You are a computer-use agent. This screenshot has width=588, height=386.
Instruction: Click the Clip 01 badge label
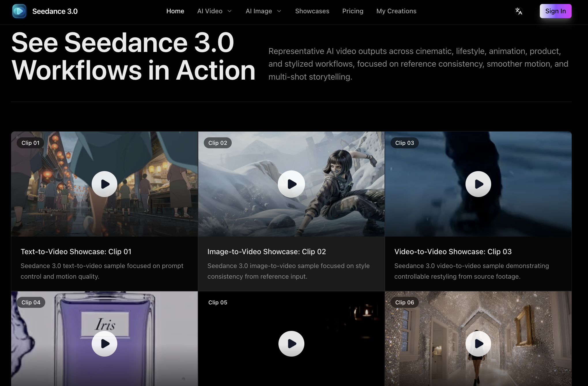click(31, 143)
